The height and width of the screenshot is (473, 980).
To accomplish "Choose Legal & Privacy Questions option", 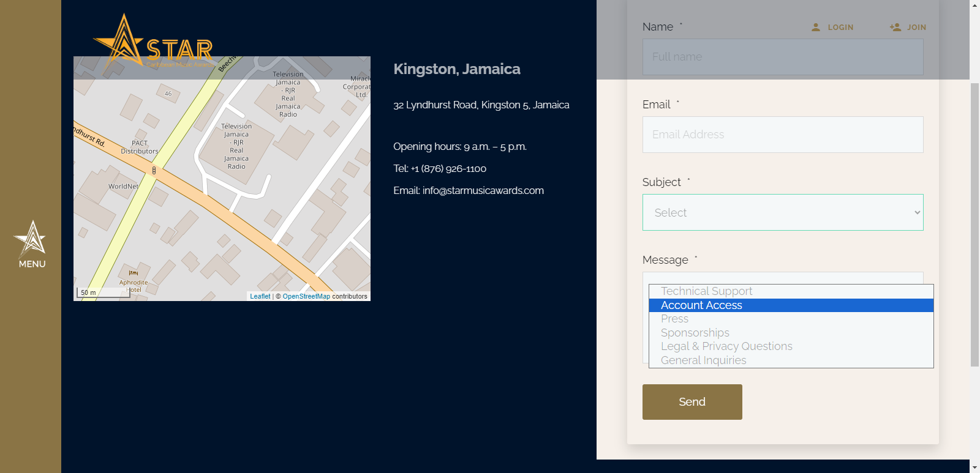I will click(x=791, y=346).
